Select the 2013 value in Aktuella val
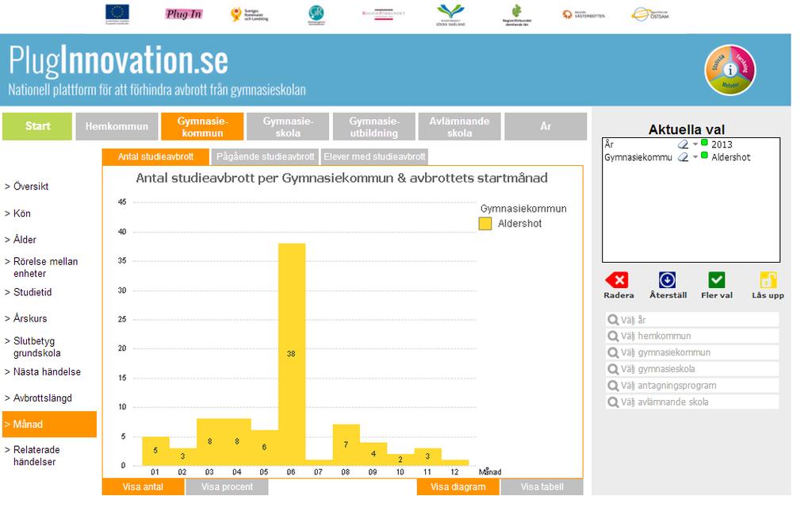 click(x=722, y=144)
